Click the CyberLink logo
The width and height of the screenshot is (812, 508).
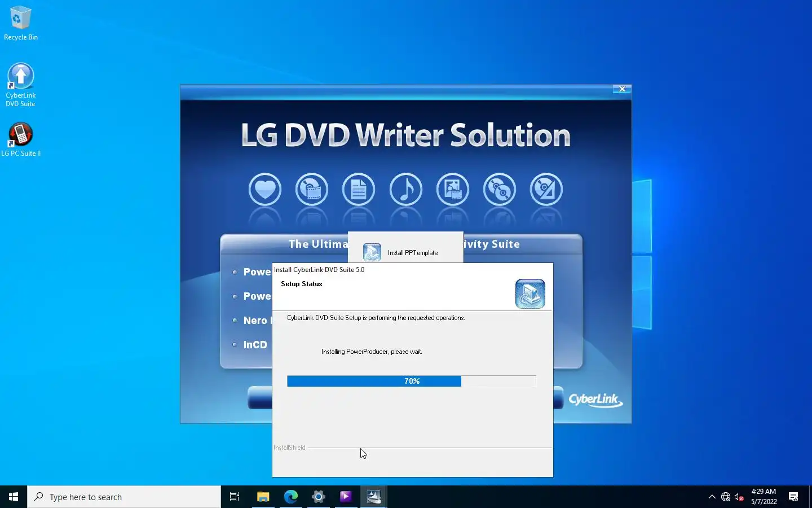(x=595, y=400)
